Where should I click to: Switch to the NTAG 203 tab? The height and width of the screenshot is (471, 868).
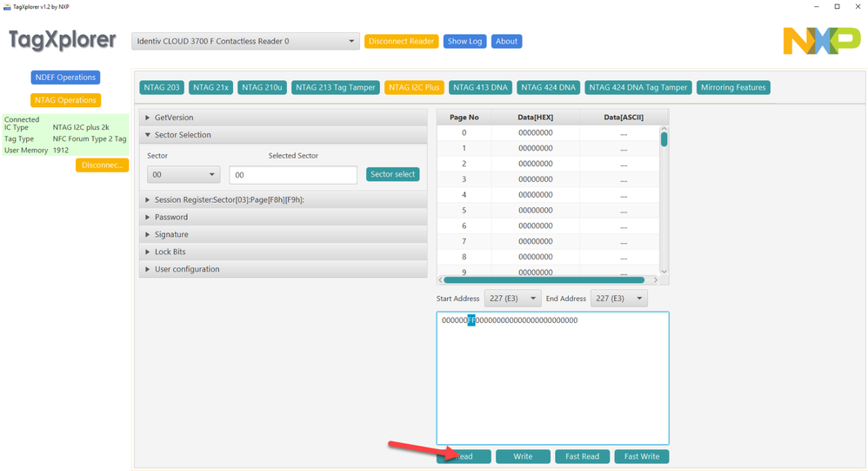click(x=162, y=88)
